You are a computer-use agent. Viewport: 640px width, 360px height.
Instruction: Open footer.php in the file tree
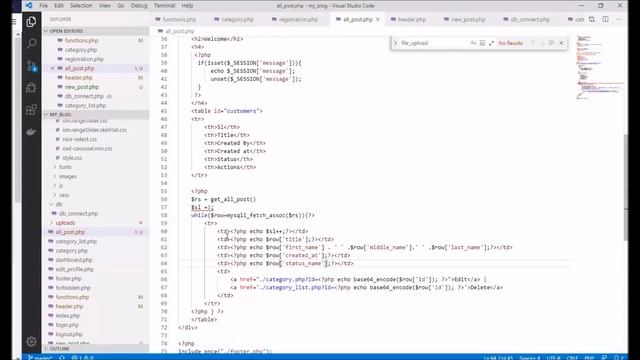[69, 278]
